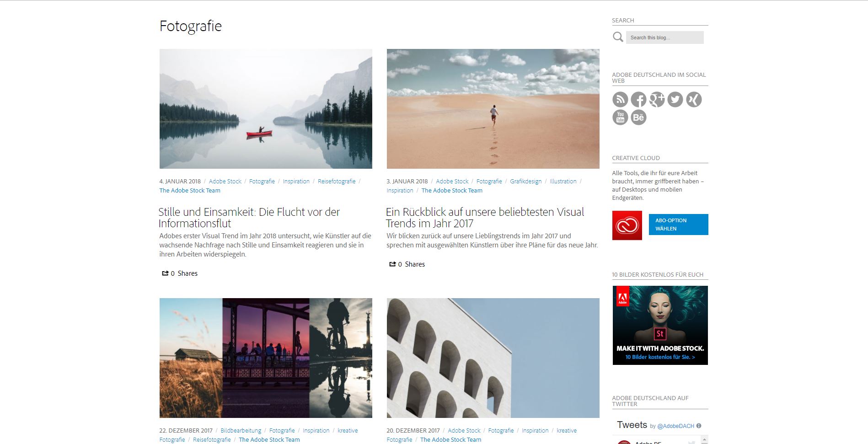The height and width of the screenshot is (444, 868).
Task: Open the Twitter bird icon
Action: pos(675,100)
